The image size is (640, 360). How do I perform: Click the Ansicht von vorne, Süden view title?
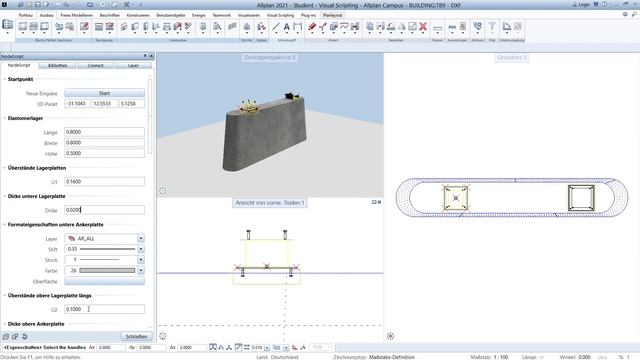(x=270, y=203)
